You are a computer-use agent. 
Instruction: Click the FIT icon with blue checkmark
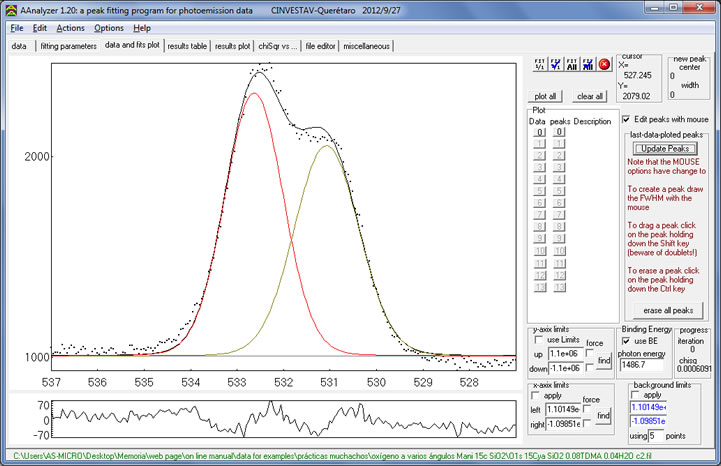point(555,65)
